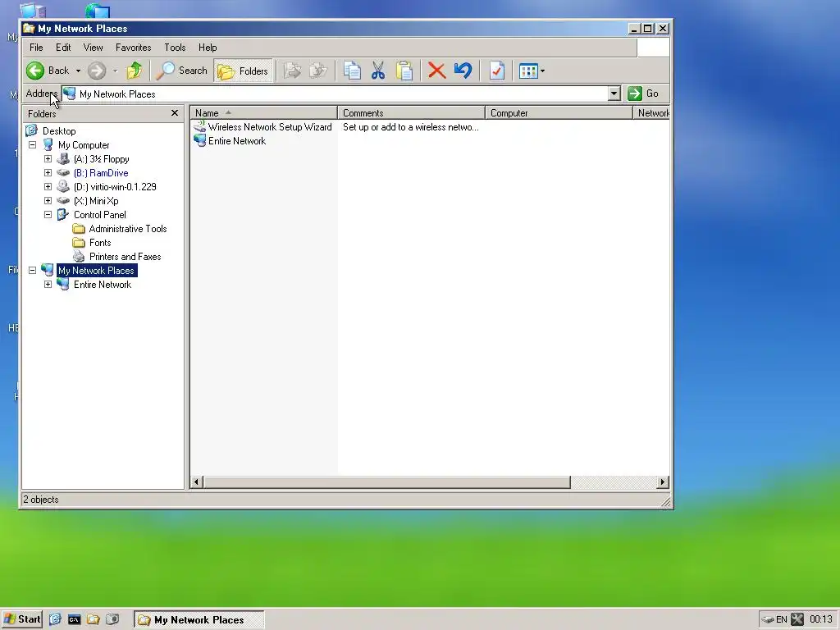Select (X:) MiniXp in the tree
Screen dimensions: 840x630
(97, 201)
